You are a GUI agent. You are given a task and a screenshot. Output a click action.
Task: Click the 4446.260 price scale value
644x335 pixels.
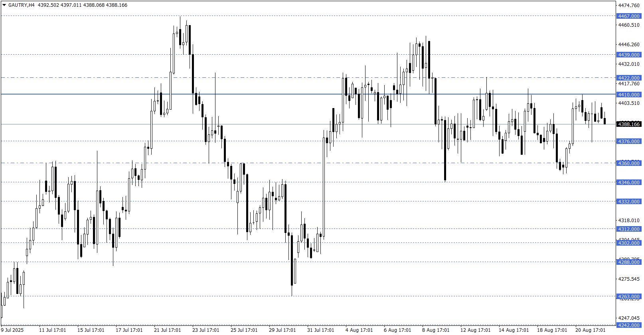629,45
